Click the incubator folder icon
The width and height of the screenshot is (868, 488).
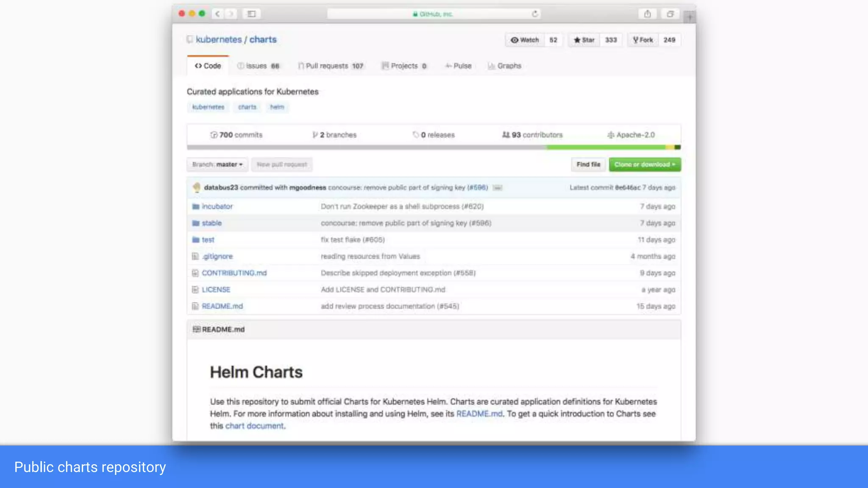(x=195, y=207)
